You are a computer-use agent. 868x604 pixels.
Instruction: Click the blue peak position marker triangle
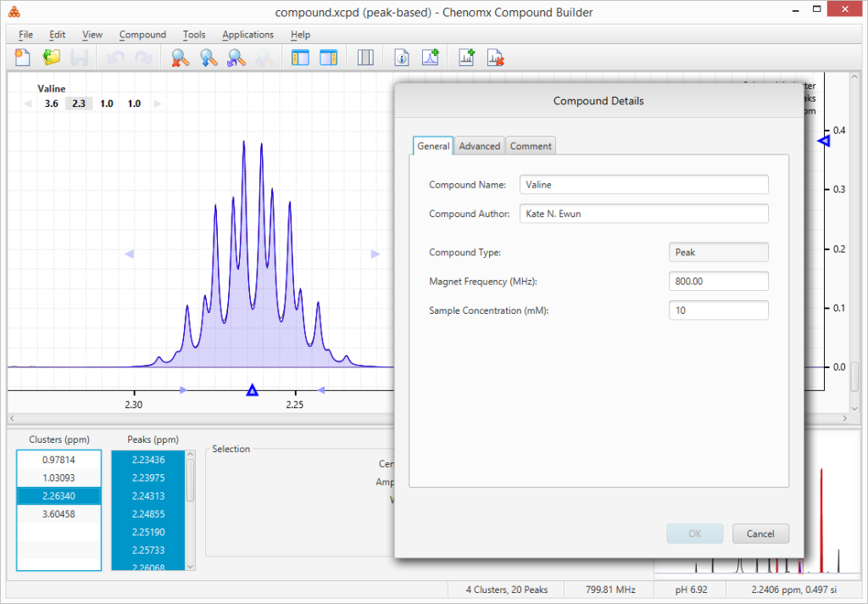(252, 390)
